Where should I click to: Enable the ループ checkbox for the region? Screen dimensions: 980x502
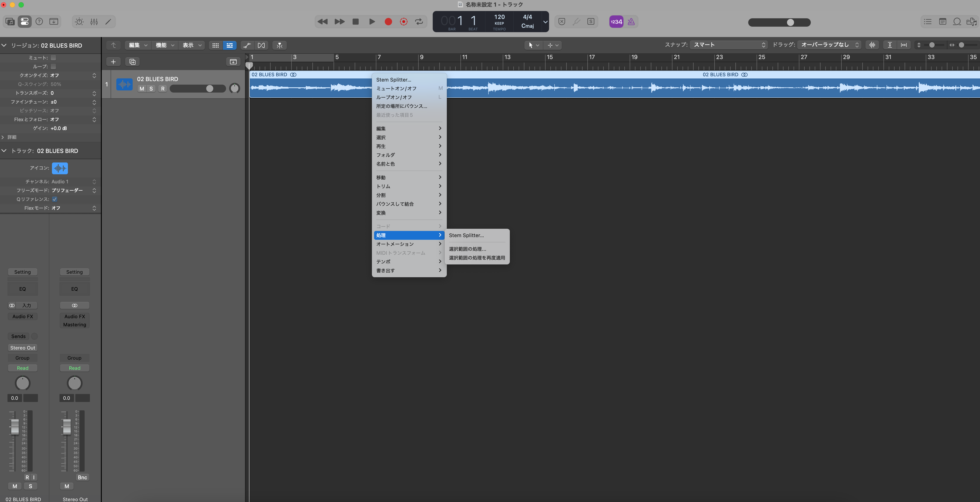(54, 67)
